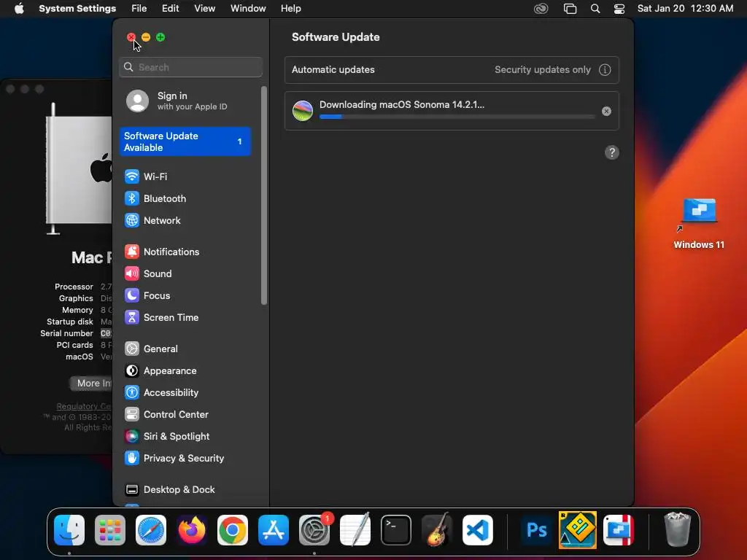Image resolution: width=747 pixels, height=560 pixels.
Task: Open App Store from the Dock
Action: click(x=274, y=530)
